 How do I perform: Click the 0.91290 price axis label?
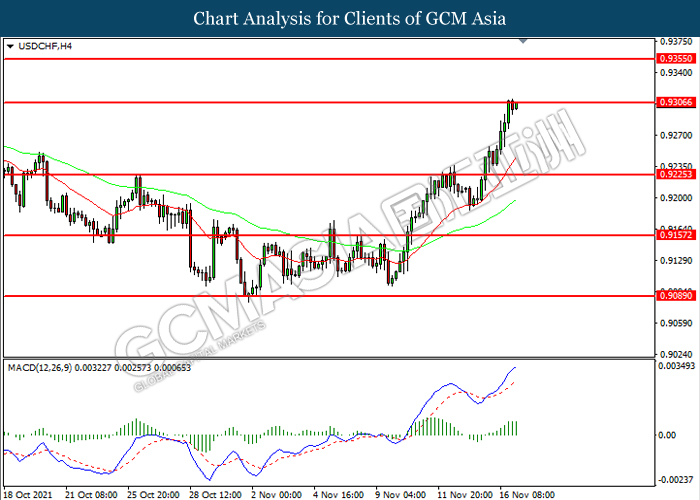pos(676,260)
